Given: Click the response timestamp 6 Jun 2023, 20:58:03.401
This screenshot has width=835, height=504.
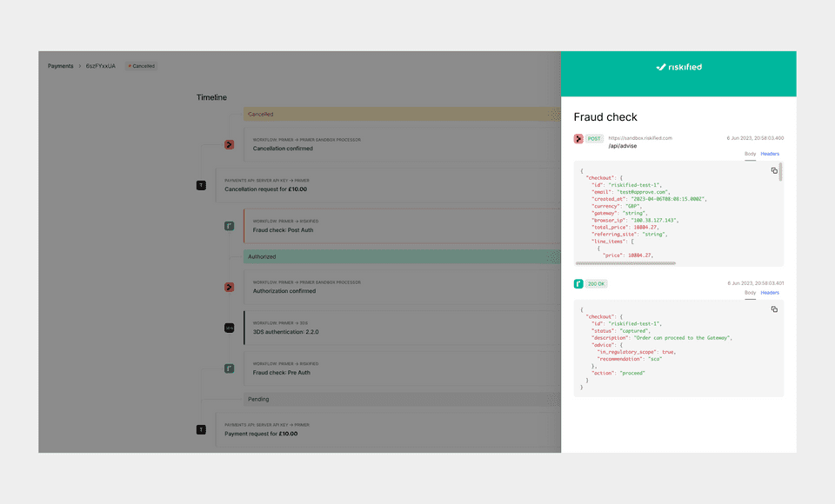Looking at the screenshot, I should [755, 283].
